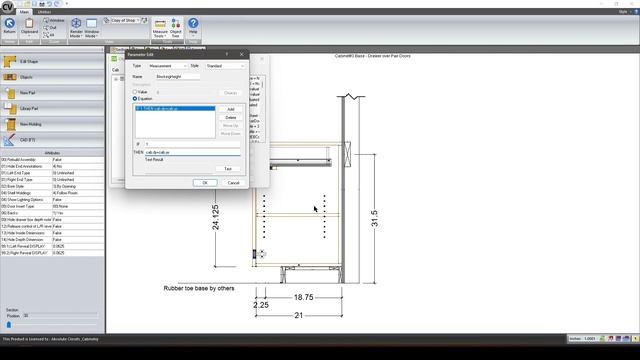Click the Attributes panel header
Screen dimensions: 640x360
click(x=52, y=153)
